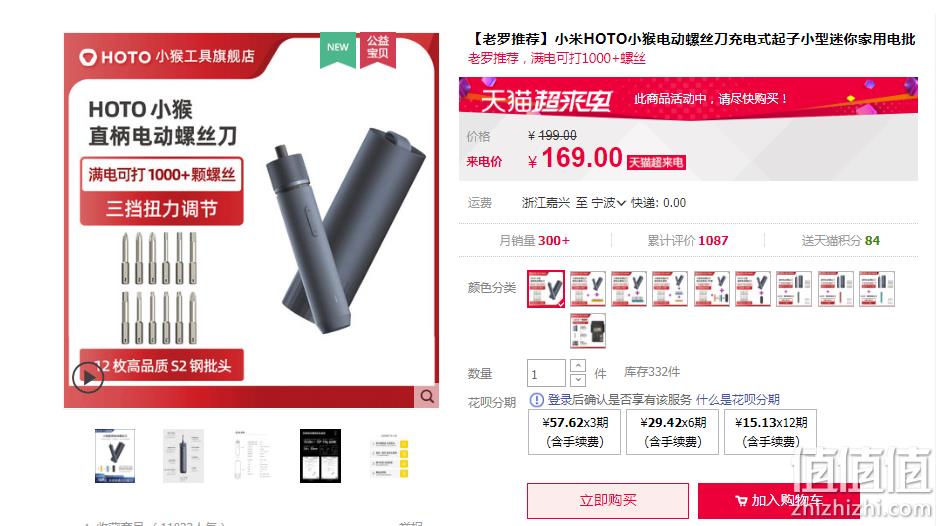Select the second color option thumbnail

pos(588,289)
